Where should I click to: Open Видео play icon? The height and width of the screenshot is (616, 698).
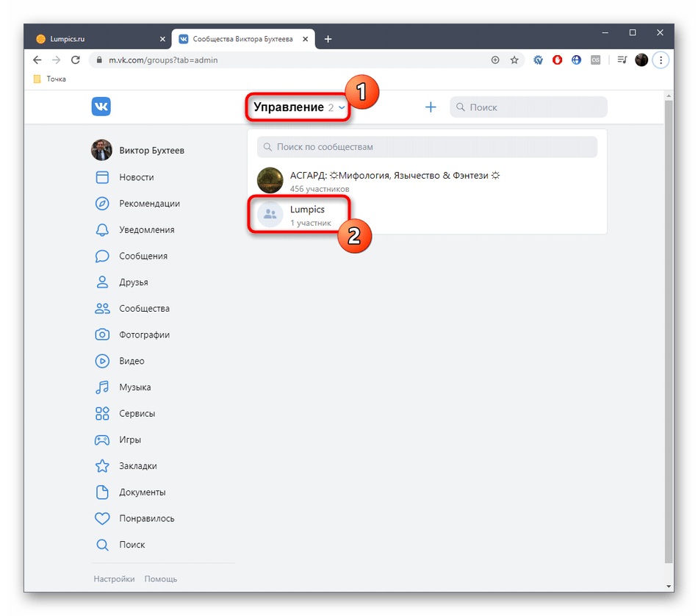(x=102, y=361)
